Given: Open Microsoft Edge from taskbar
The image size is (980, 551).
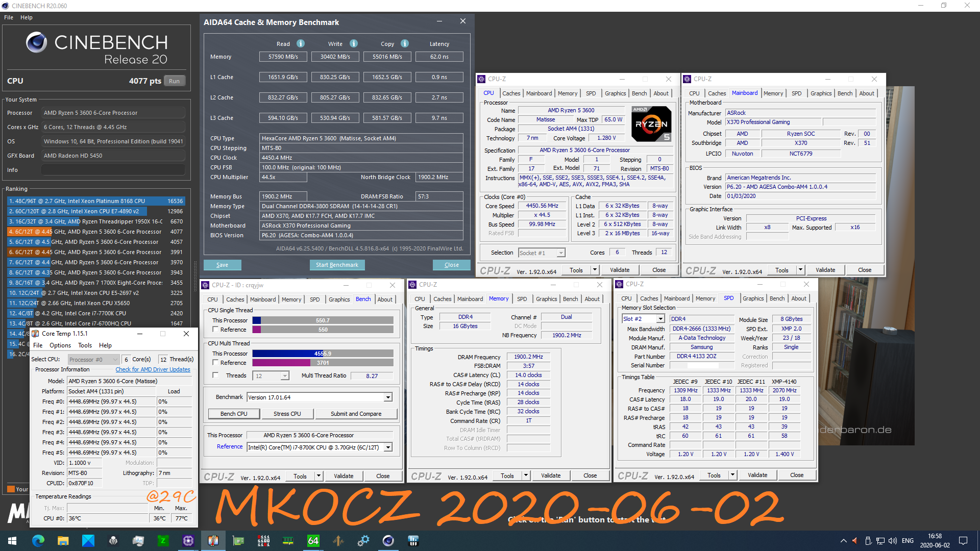Looking at the screenshot, I should coord(38,541).
